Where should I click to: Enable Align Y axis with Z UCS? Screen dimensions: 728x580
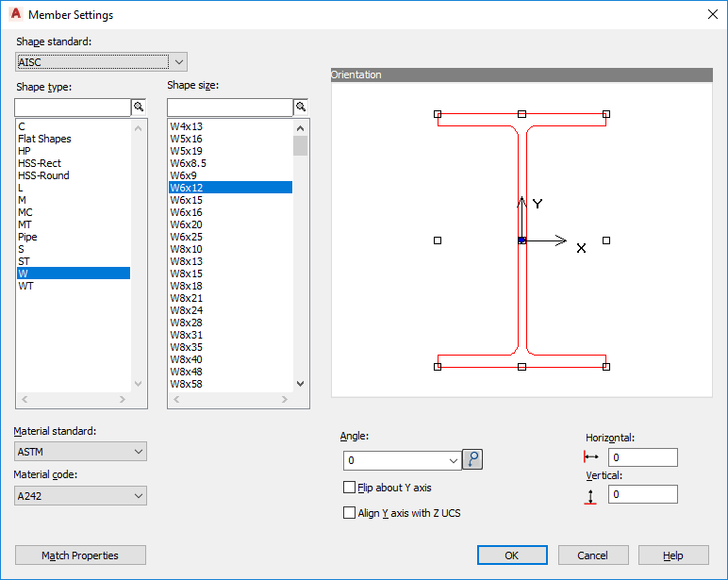tap(349, 513)
